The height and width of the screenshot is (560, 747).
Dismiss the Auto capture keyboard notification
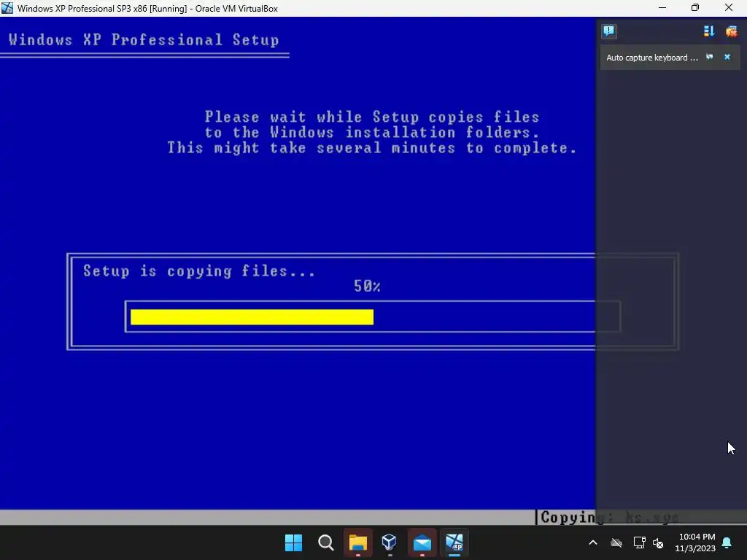(727, 57)
